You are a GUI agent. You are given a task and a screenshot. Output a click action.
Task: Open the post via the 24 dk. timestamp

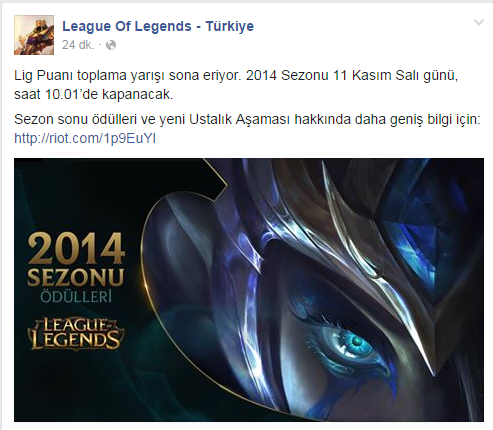[78, 45]
